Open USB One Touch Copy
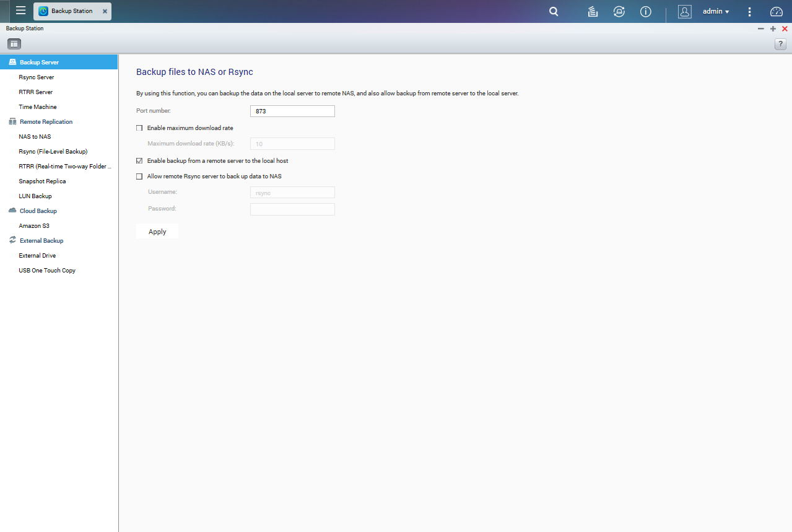Image resolution: width=792 pixels, height=532 pixels. pyautogui.click(x=47, y=271)
